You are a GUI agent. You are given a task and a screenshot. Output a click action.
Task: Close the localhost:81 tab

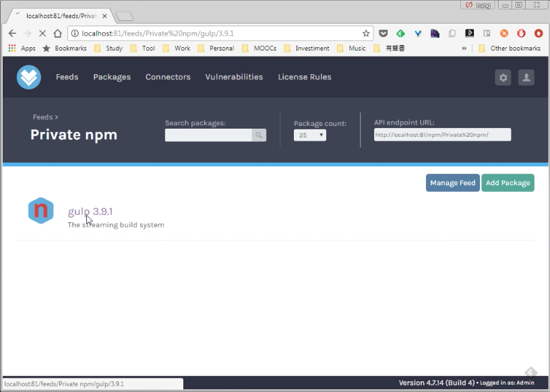tap(104, 16)
